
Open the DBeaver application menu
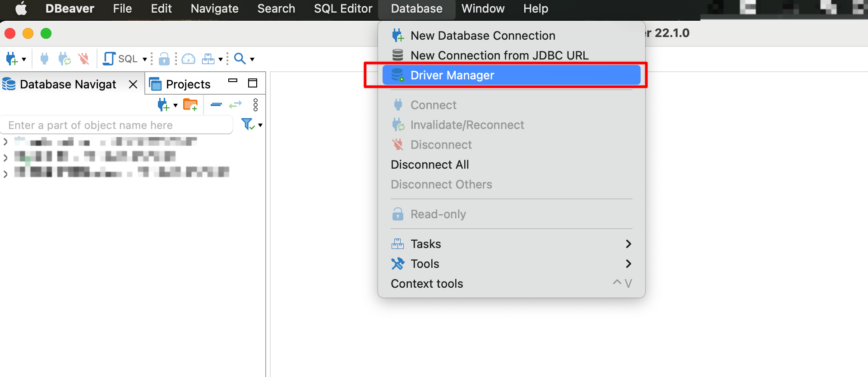pyautogui.click(x=70, y=9)
